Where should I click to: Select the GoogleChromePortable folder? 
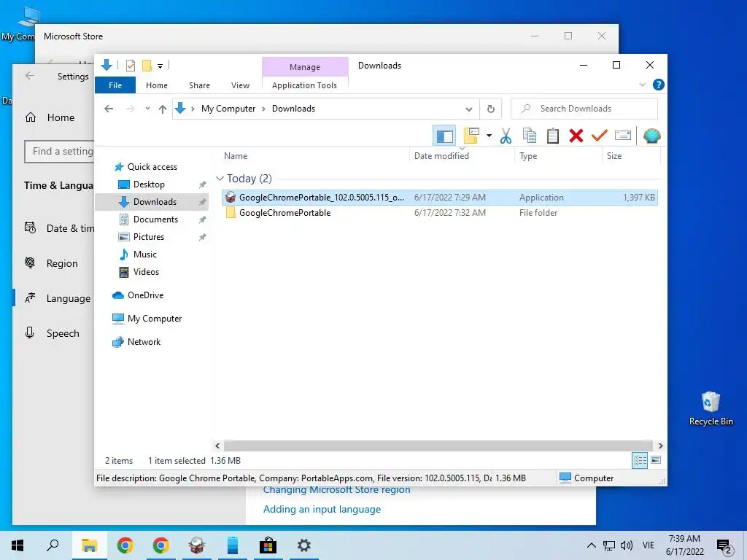tap(439, 213)
